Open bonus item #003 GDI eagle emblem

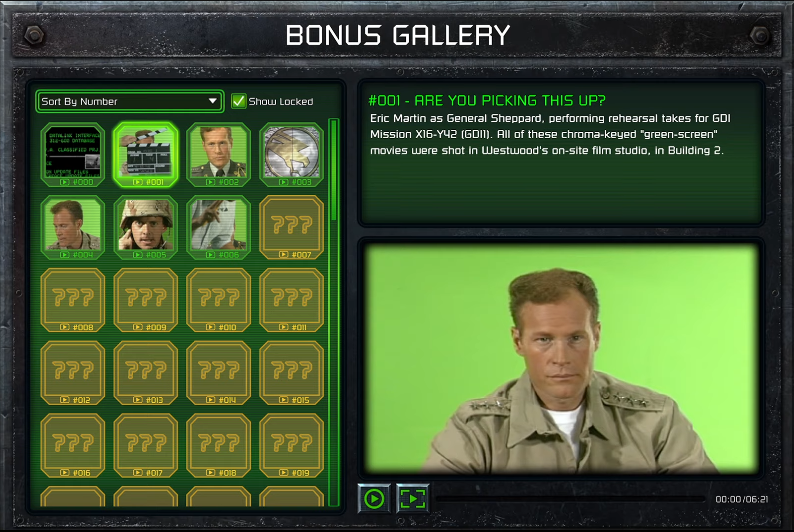pos(291,155)
